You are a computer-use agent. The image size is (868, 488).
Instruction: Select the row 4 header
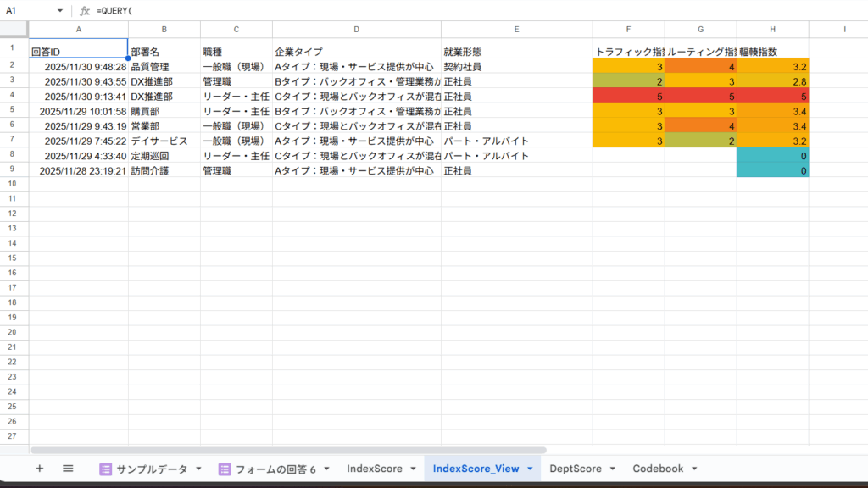[x=14, y=96]
